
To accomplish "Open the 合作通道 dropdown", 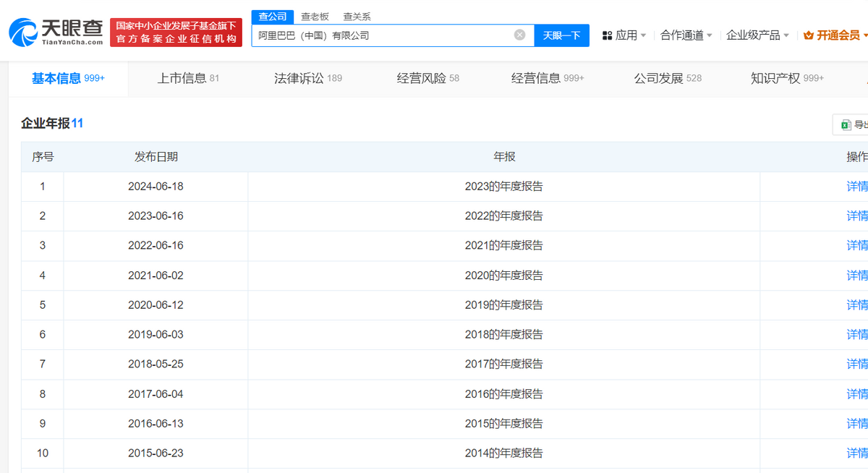I will pos(686,35).
